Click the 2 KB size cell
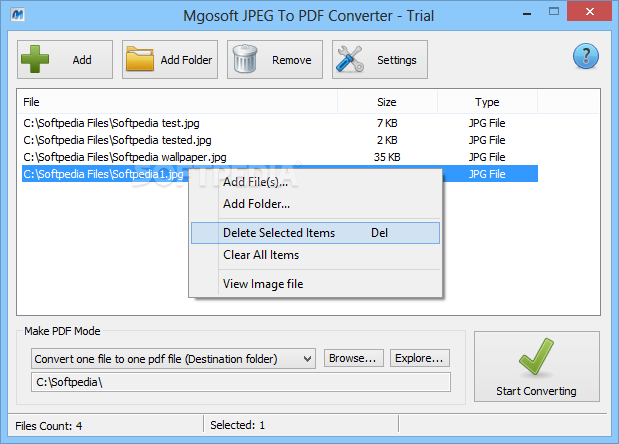 pos(387,140)
